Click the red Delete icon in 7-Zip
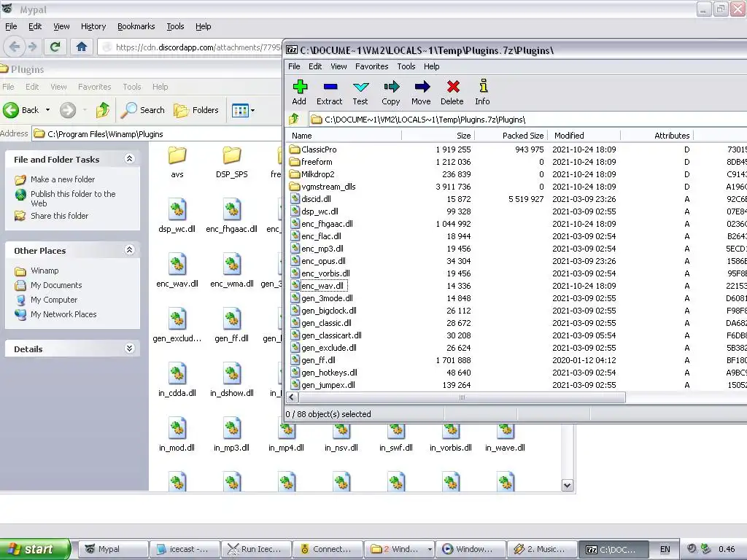This screenshot has height=560, width=747. click(452, 93)
